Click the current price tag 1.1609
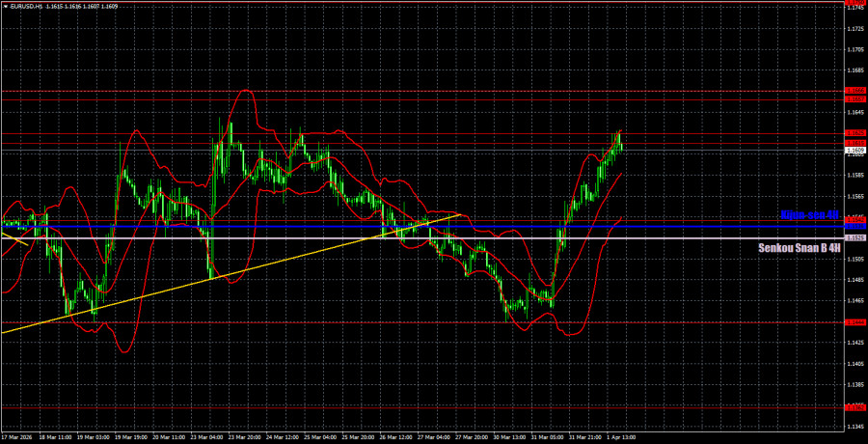The image size is (868, 444). point(855,151)
